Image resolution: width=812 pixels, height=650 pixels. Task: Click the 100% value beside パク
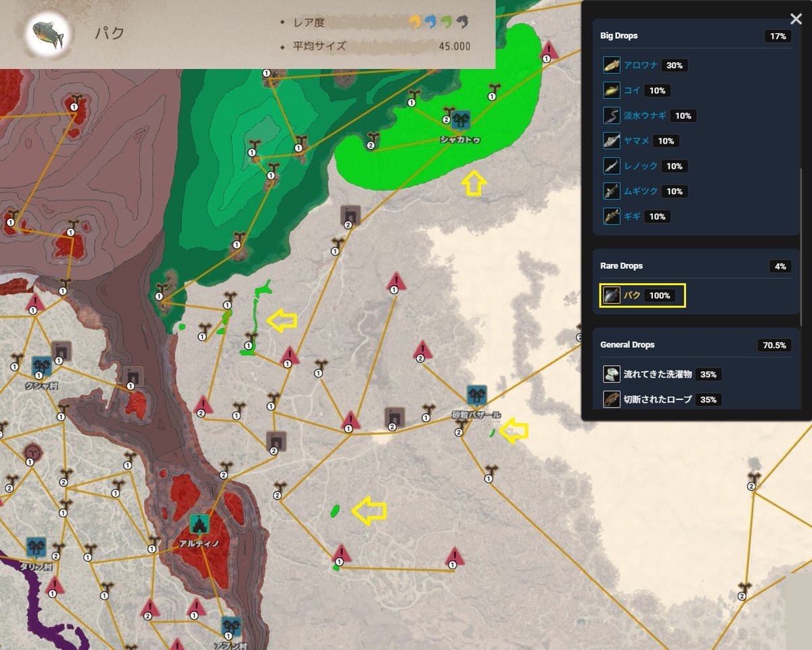659,296
